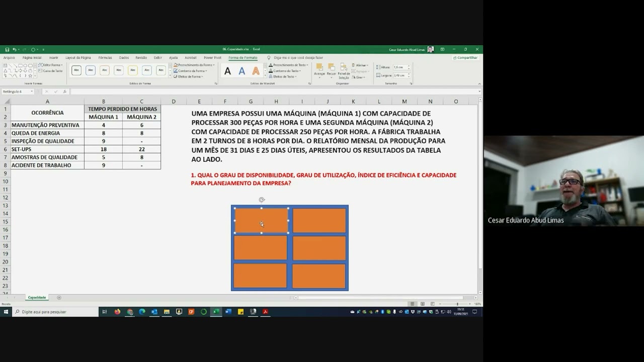Viewport: 644px width, 362px height.
Task: Click the Altura height input field
Action: (400, 67)
